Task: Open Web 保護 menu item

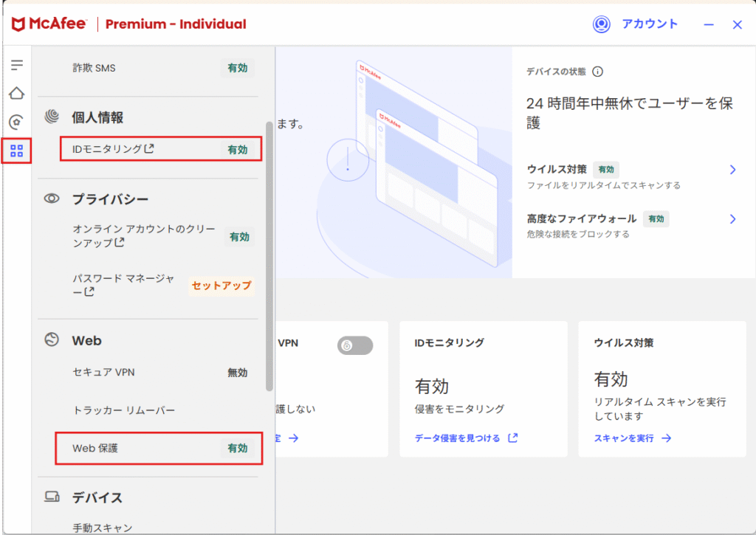Action: [159, 448]
